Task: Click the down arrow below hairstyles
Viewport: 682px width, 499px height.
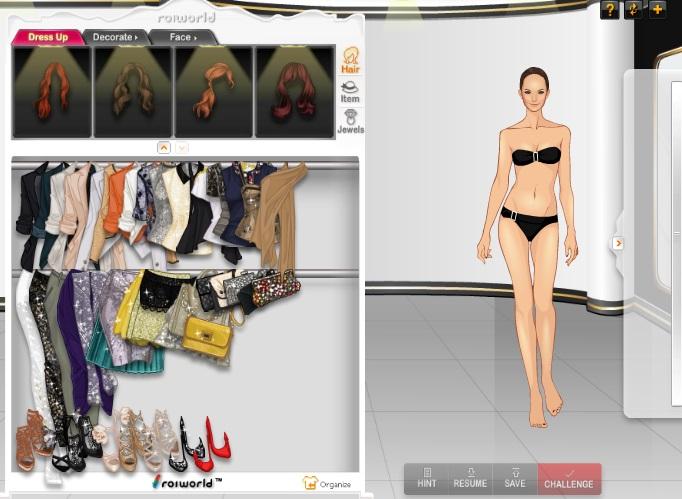Action: (182, 147)
